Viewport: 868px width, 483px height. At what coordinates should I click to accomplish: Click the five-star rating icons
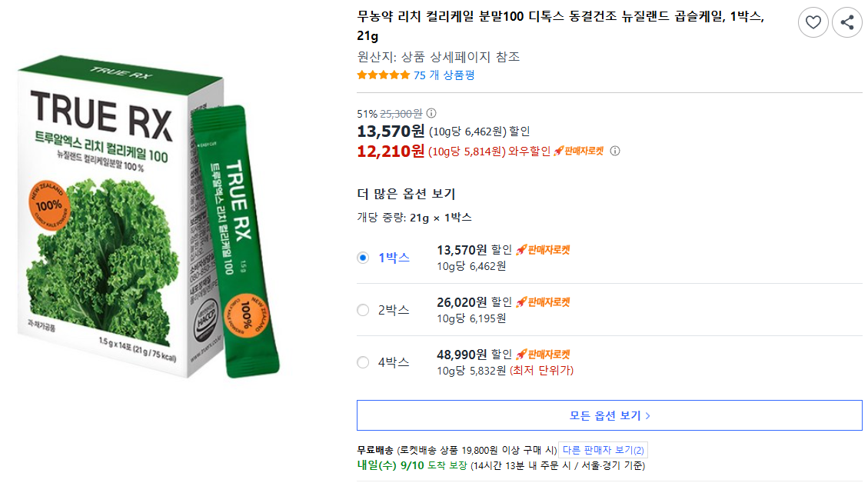click(384, 75)
